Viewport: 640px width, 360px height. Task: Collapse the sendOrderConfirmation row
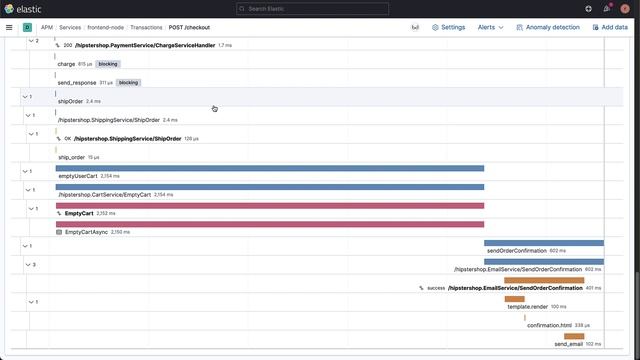click(25, 246)
